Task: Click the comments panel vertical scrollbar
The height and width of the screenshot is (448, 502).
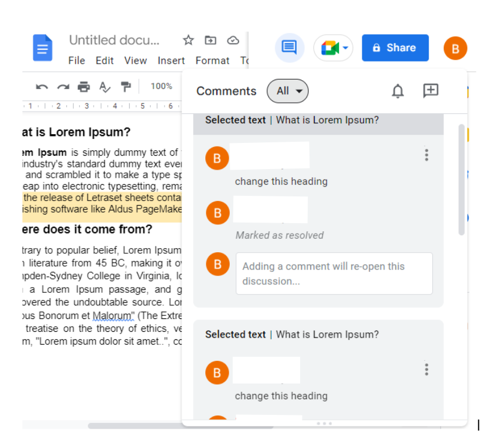Action: coord(461,180)
